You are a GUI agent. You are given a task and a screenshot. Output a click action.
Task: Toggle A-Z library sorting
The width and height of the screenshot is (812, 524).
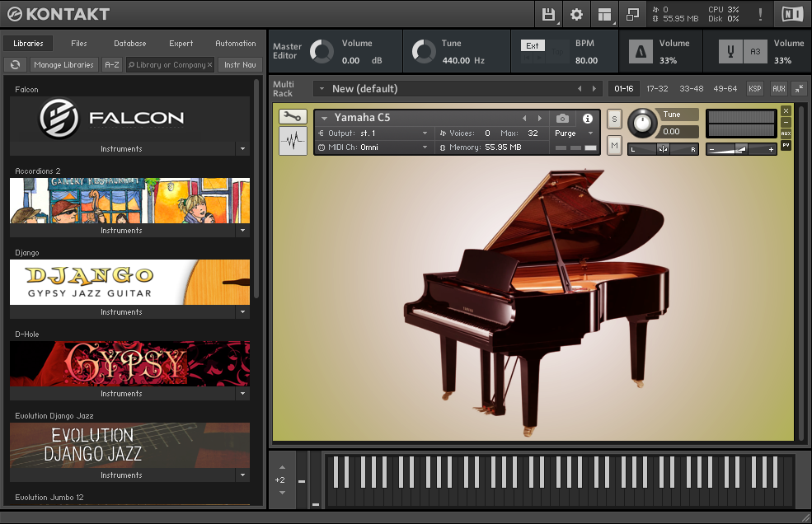click(x=112, y=65)
